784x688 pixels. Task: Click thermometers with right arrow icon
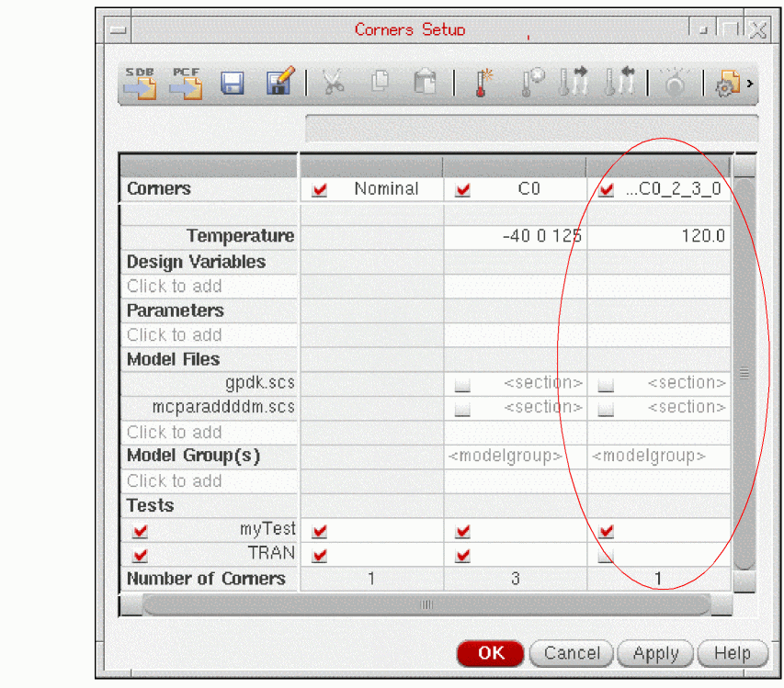(x=573, y=82)
